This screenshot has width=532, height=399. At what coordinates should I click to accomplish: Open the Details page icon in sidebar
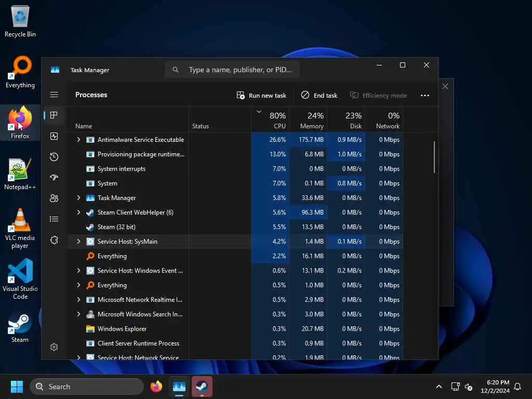tap(54, 219)
